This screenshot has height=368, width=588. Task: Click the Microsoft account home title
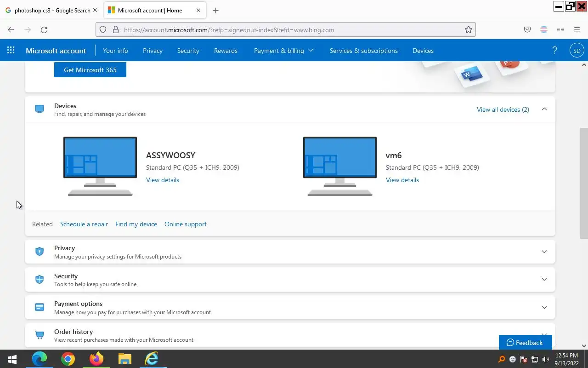coord(56,51)
